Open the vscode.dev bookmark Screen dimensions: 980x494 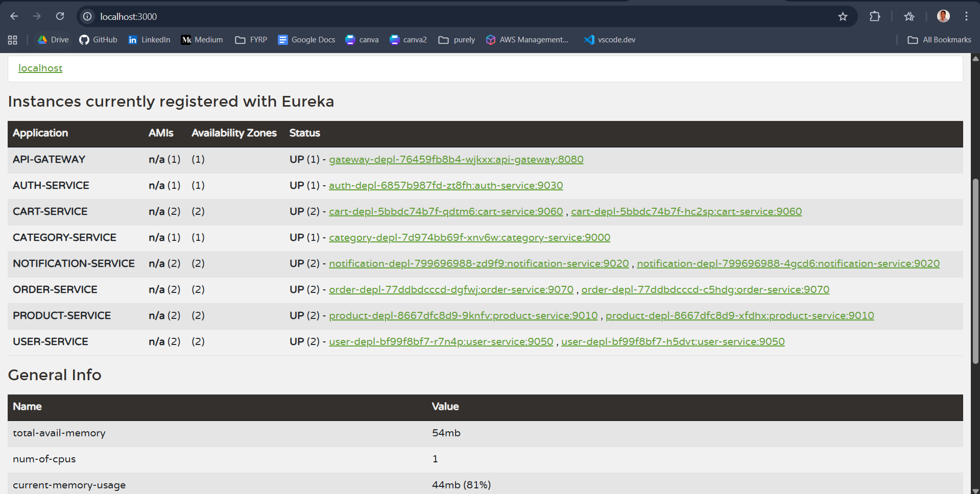(x=610, y=40)
